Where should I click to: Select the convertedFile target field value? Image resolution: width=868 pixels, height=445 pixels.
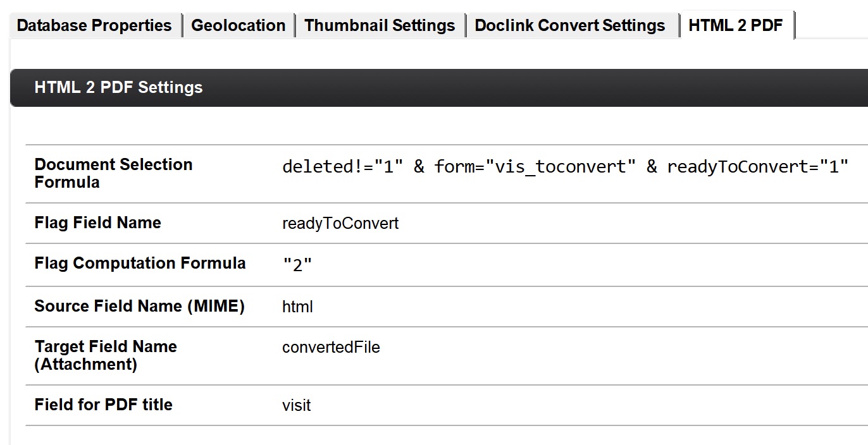tap(331, 347)
